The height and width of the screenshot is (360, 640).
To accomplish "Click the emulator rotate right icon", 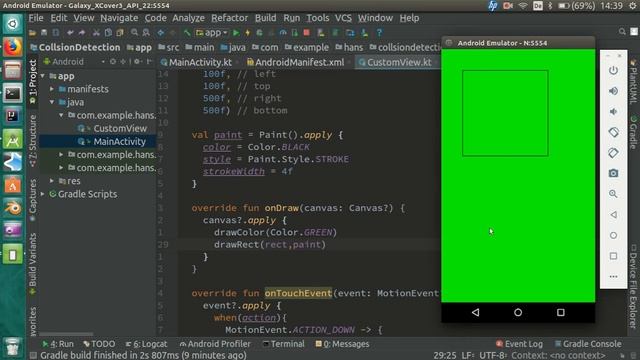I will (613, 153).
